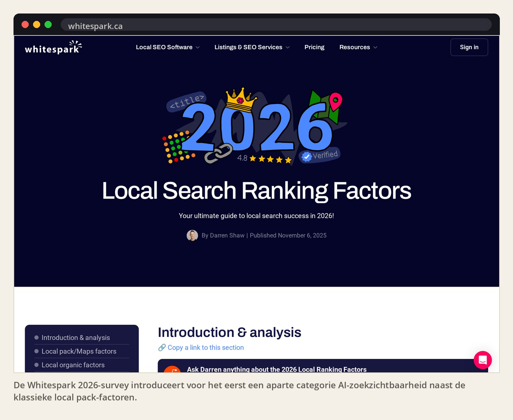Click the Sign in button
This screenshot has width=513, height=420.
469,47
